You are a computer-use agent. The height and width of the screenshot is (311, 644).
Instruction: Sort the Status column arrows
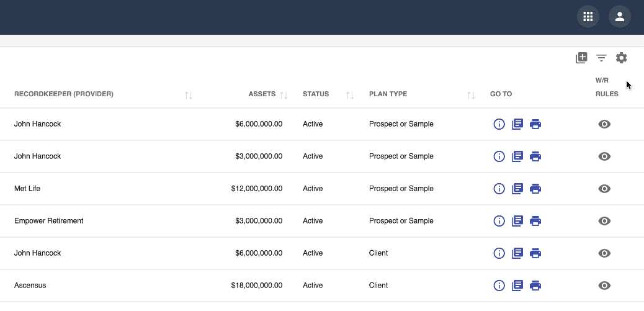350,96
